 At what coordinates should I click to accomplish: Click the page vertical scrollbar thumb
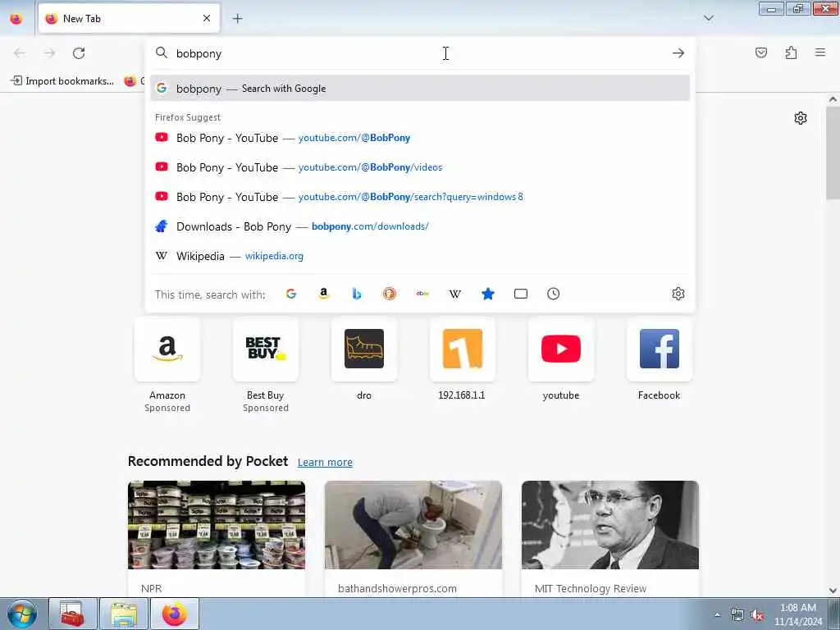pyautogui.click(x=833, y=153)
